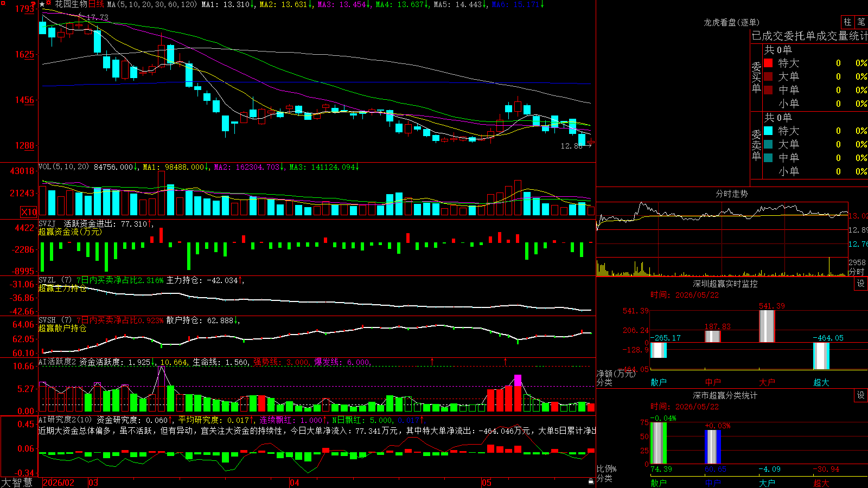Click the MA4: 13.637 value
Screen dimensions: 868x488
point(402,4)
